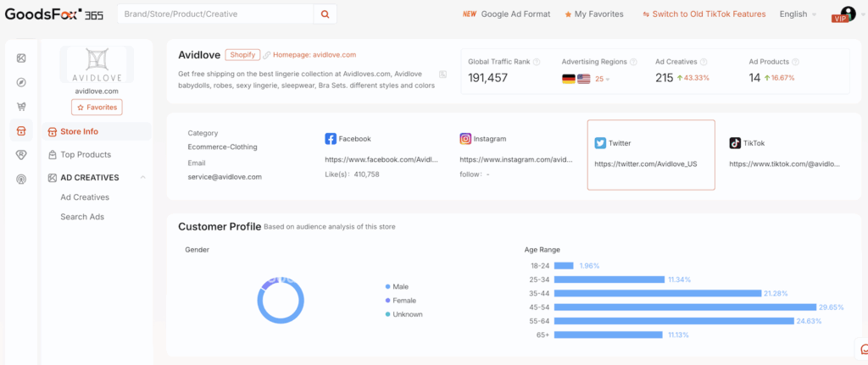Open the Instagram profile URL
The width and height of the screenshot is (868, 365).
[x=516, y=159]
